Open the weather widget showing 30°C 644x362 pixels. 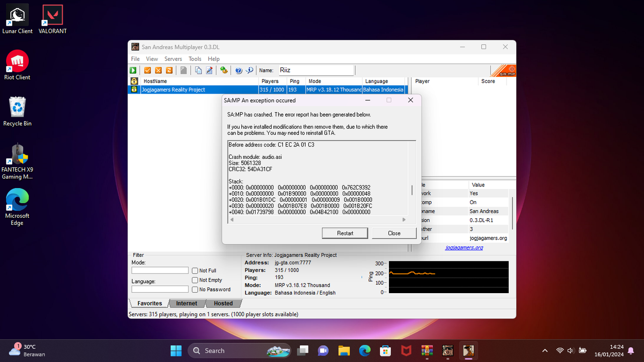pos(28,350)
